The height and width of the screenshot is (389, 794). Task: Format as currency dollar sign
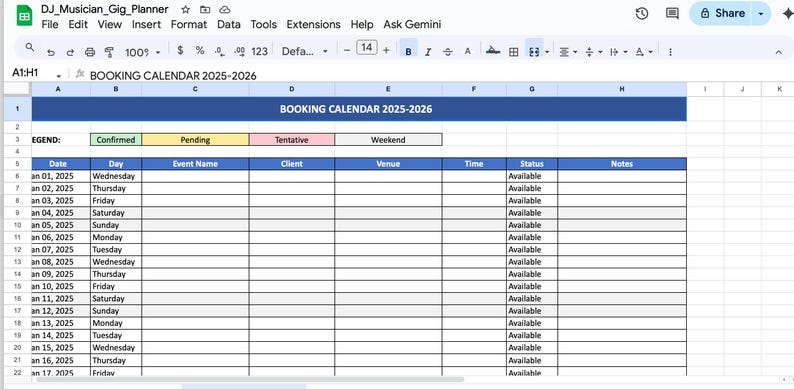click(x=180, y=51)
